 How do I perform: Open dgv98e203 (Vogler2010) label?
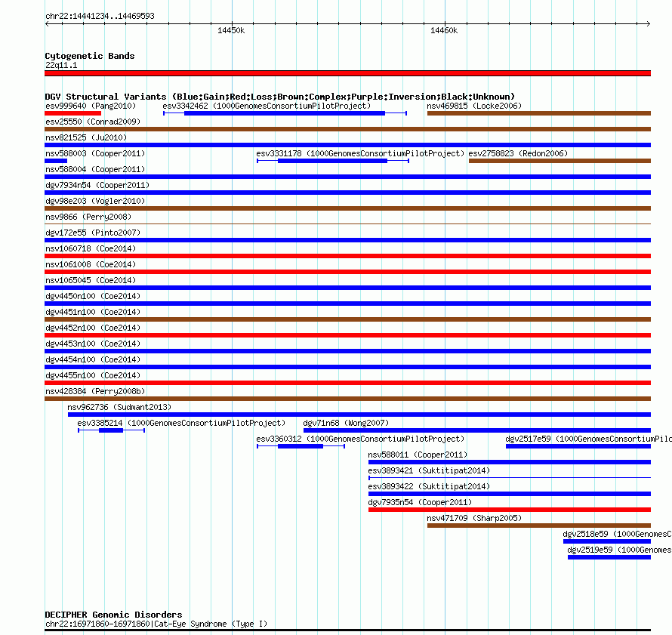[95, 201]
